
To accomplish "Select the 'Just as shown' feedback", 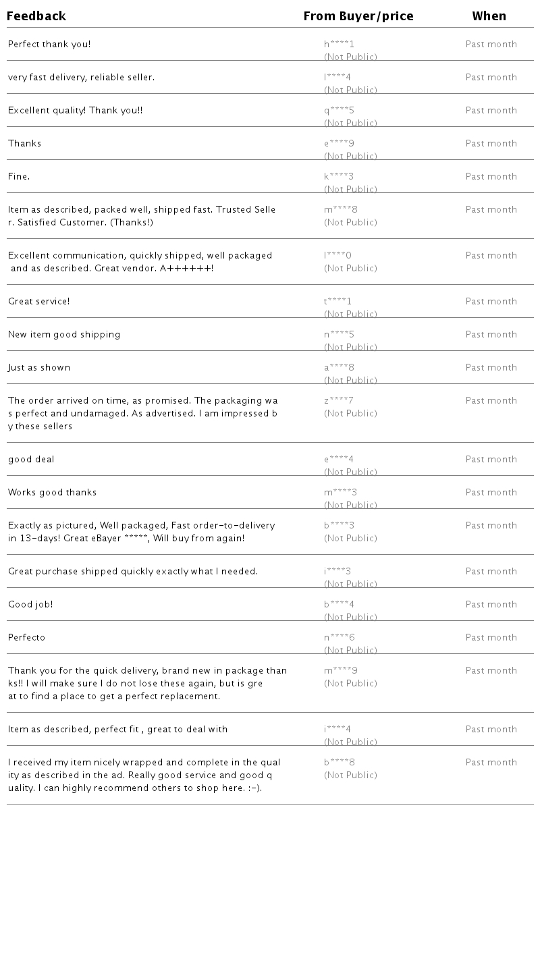I will pos(39,368).
